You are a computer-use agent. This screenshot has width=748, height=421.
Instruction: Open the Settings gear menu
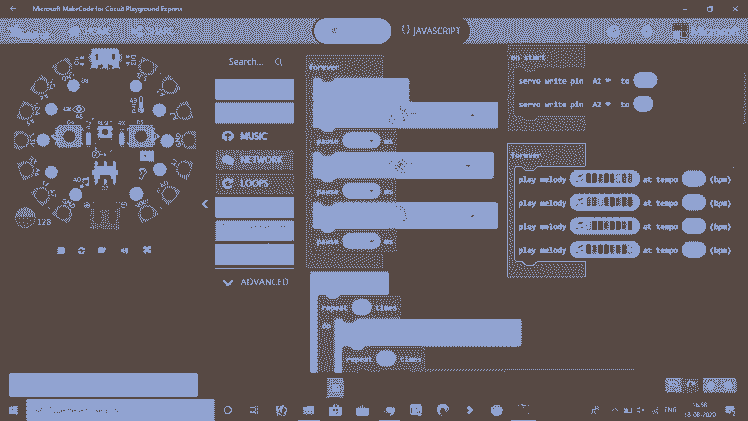[x=646, y=31]
